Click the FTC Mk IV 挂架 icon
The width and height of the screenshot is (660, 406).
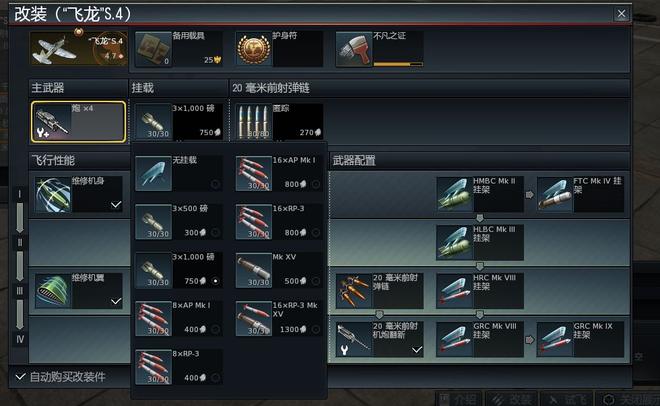click(x=555, y=194)
